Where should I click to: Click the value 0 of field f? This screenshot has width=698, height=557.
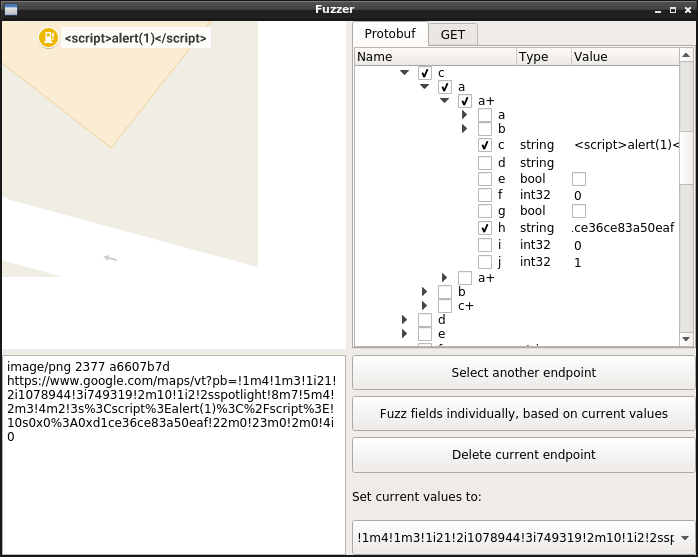[577, 196]
